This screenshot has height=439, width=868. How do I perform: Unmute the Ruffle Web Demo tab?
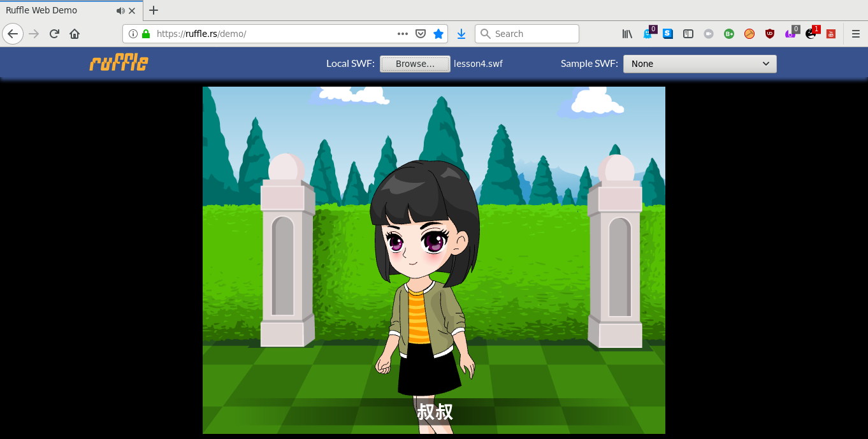point(120,10)
